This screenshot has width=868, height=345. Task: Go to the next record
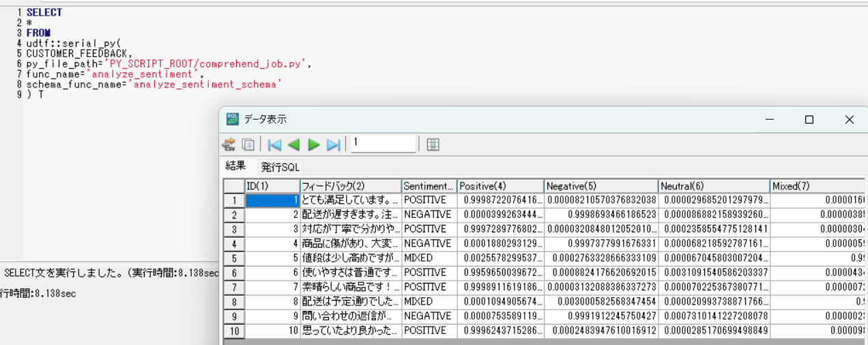coord(313,144)
